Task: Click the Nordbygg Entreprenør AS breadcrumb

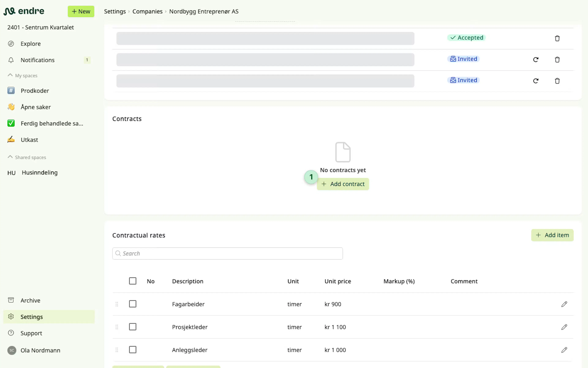Action: (x=204, y=11)
